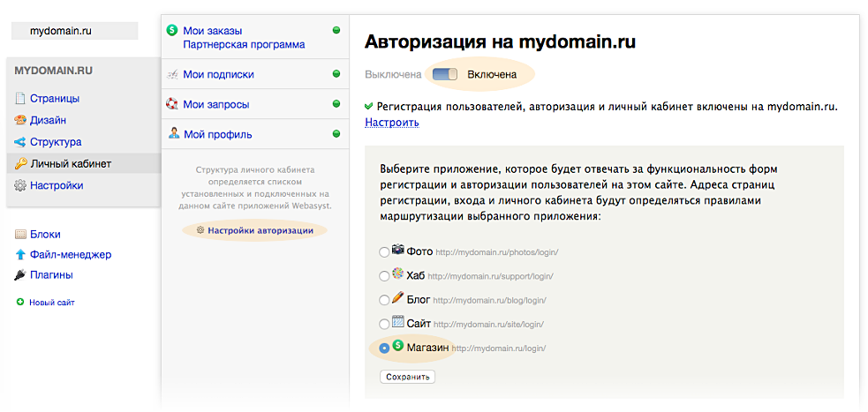Click the user icon beside Мой профиль
The width and height of the screenshot is (868, 412).
(173, 134)
